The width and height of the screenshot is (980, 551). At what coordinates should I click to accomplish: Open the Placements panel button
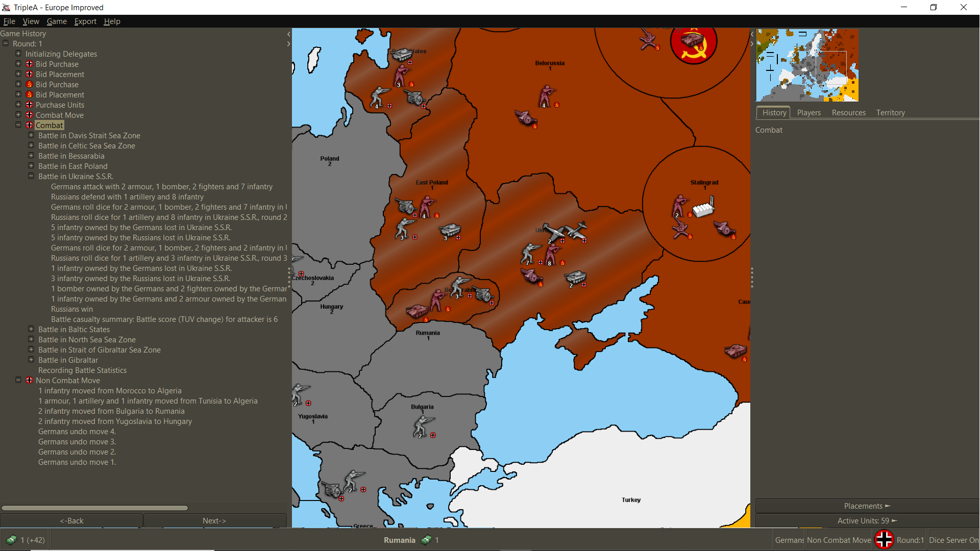(x=867, y=506)
